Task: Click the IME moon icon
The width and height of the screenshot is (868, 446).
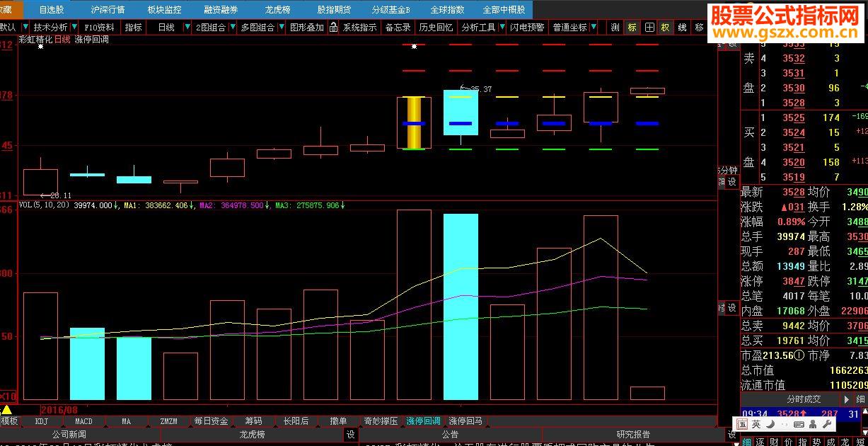Action: point(771,424)
